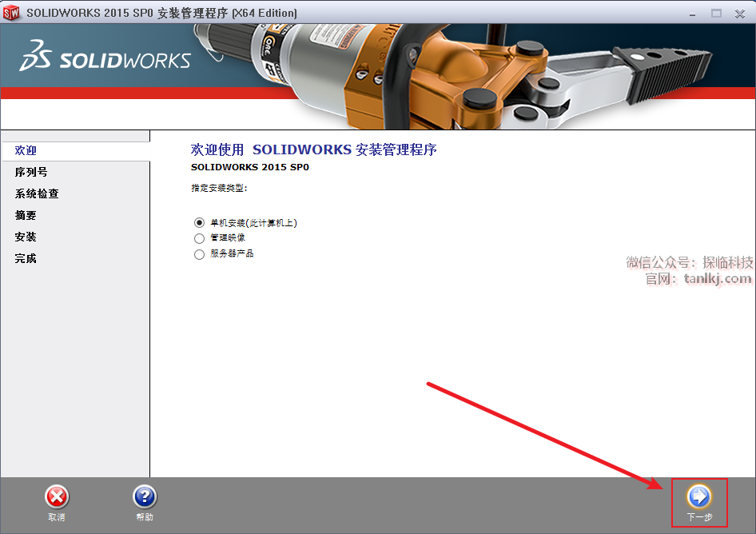Go to 欢迎 step in sidebar
756x534 pixels.
click(26, 150)
